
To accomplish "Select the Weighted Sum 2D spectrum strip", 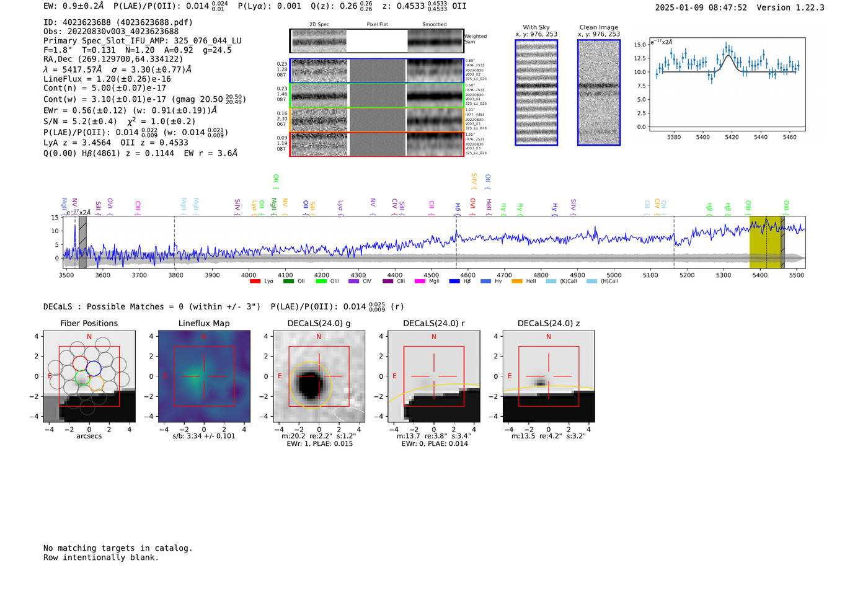I will pyautogui.click(x=376, y=41).
